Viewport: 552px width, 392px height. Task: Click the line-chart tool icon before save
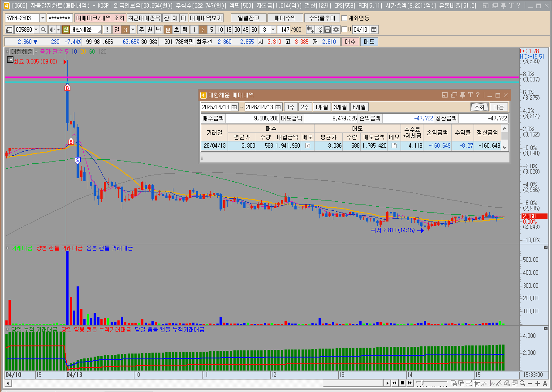(x=319, y=30)
